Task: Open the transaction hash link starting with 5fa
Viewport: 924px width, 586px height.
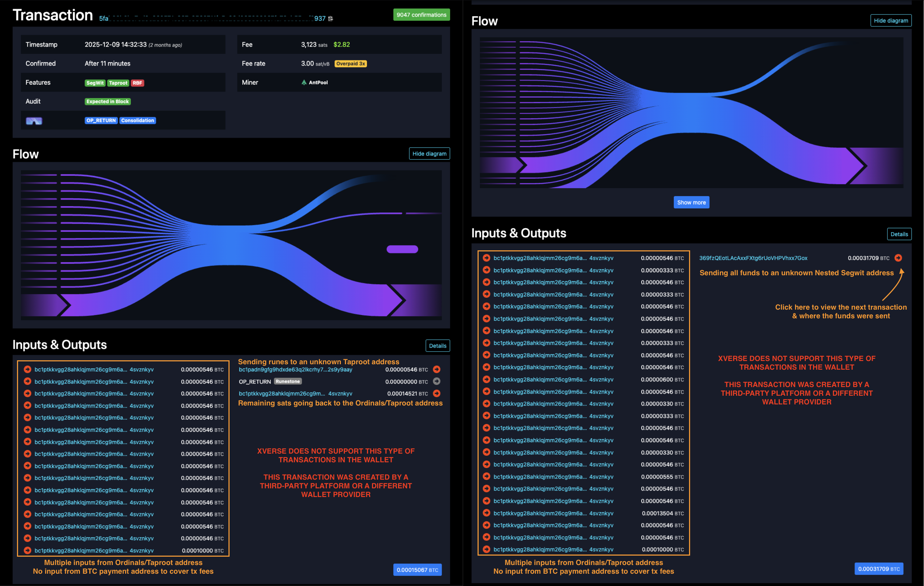Action: coord(212,18)
